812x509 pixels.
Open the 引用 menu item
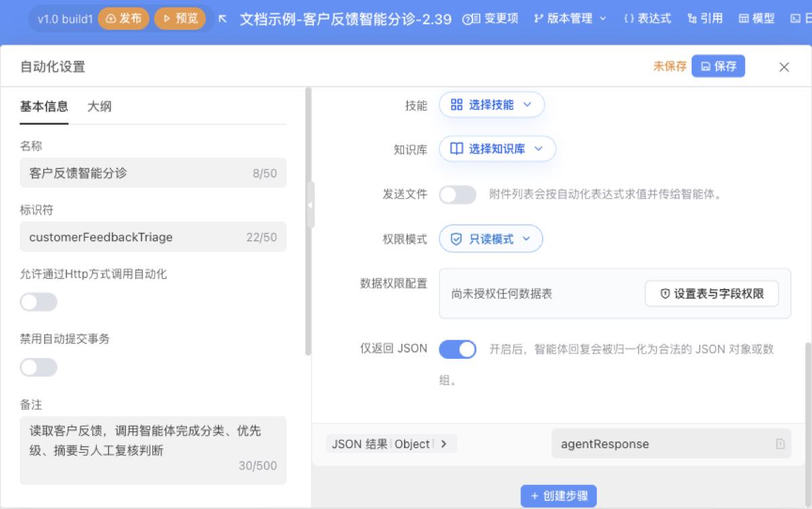pyautogui.click(x=705, y=19)
